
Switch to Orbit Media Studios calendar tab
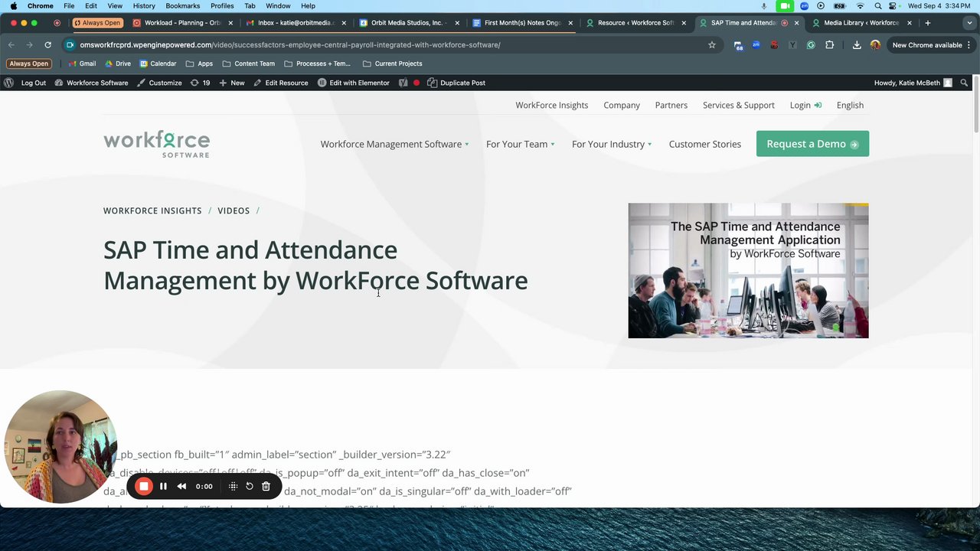pyautogui.click(x=410, y=23)
